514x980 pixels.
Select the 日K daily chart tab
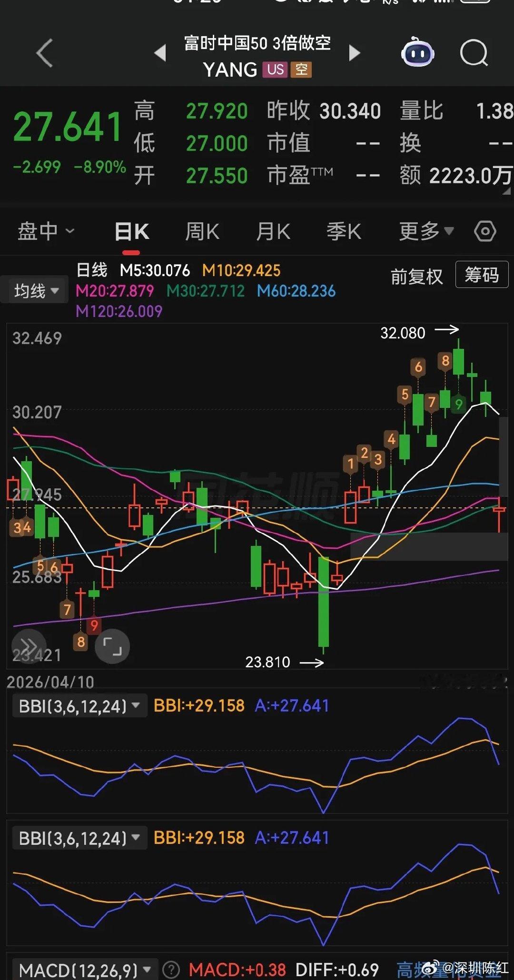pyautogui.click(x=132, y=232)
